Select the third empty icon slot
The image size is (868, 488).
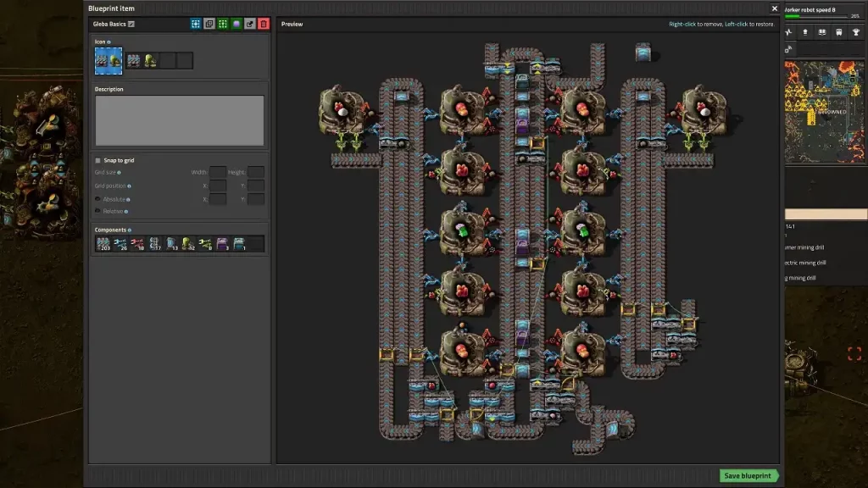click(x=168, y=60)
